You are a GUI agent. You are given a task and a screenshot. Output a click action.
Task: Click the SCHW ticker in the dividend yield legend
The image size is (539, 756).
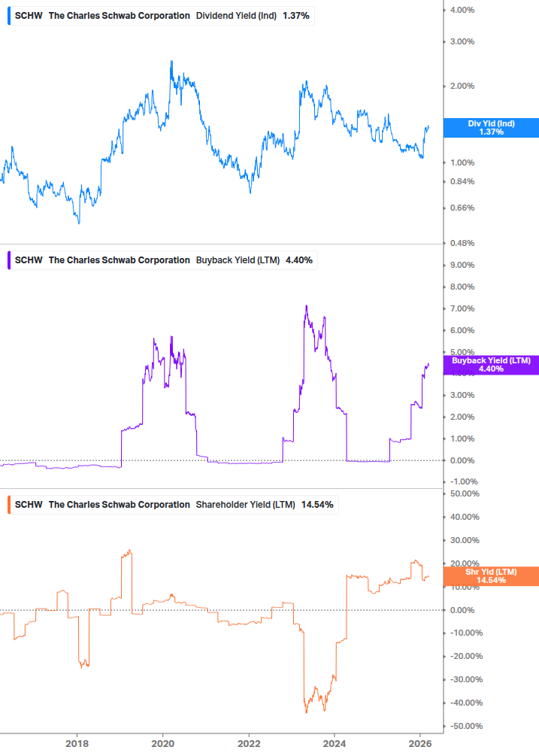pyautogui.click(x=29, y=16)
